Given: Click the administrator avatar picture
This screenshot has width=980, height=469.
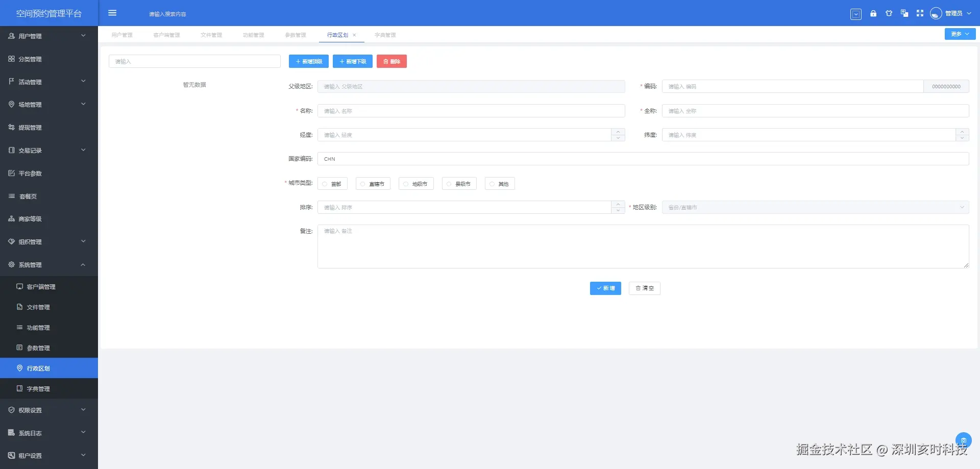Looking at the screenshot, I should 936,13.
